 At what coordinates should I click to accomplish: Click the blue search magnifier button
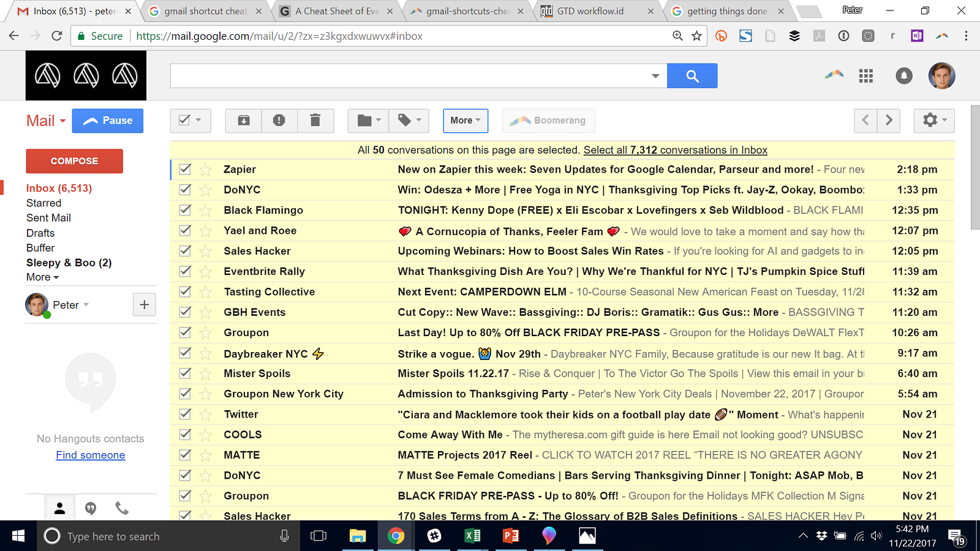[x=692, y=76]
